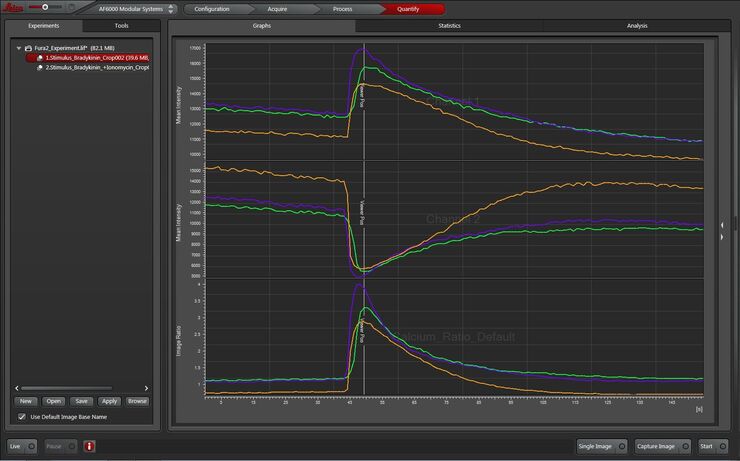Collapse the Fura2_Experiment.lif tree node
This screenshot has width=740, height=461.
coord(19,48)
